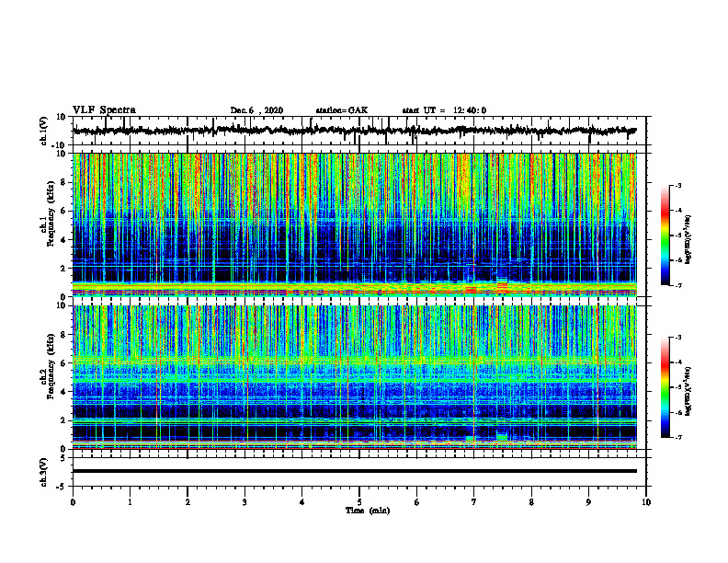
Task: Click the ch.2 colorbar log(PSD) label
Action: 688,391
